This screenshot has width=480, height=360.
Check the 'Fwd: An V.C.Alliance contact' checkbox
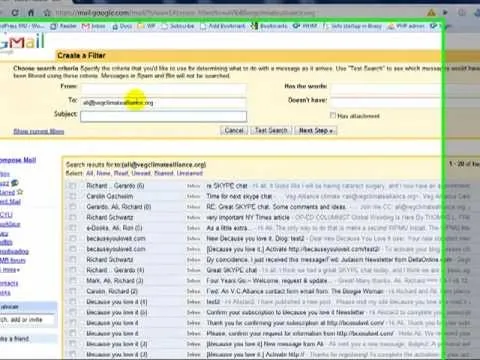[72, 291]
